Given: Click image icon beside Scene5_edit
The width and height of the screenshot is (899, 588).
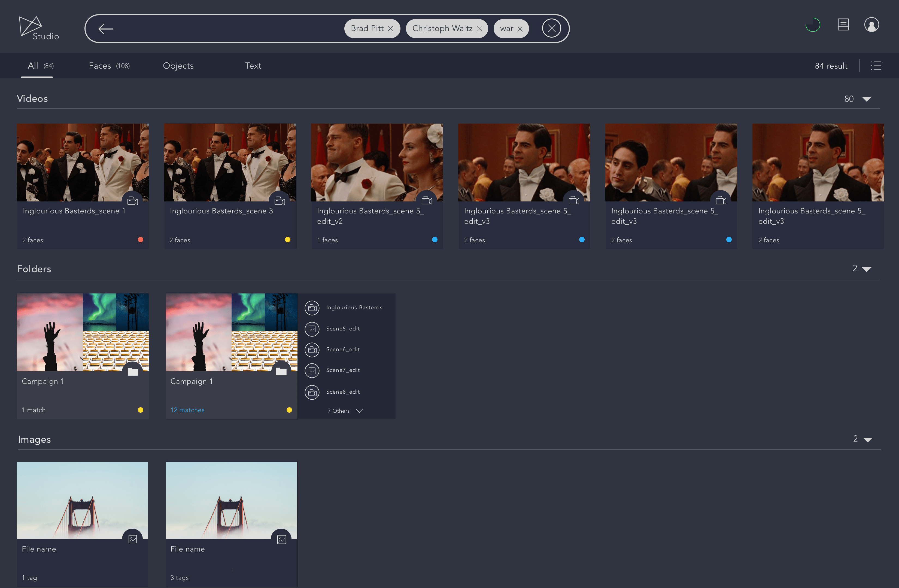Looking at the screenshot, I should pos(312,329).
